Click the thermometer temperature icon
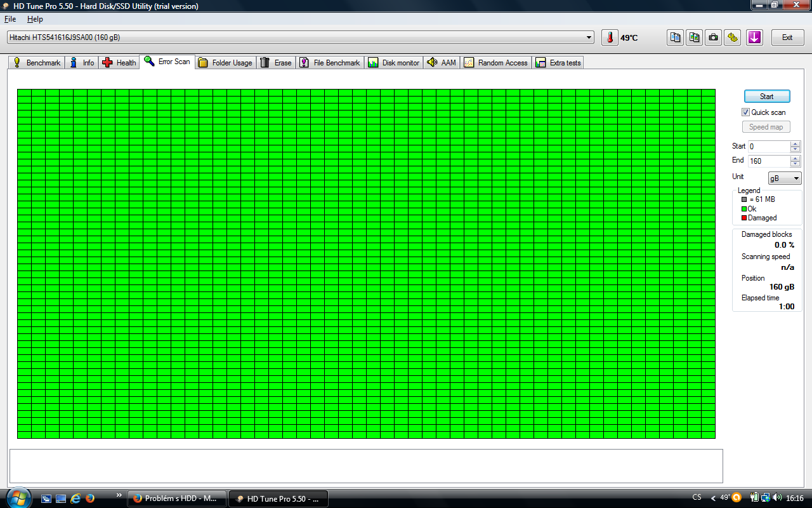Screen dimensions: 812x508 (610, 37)
